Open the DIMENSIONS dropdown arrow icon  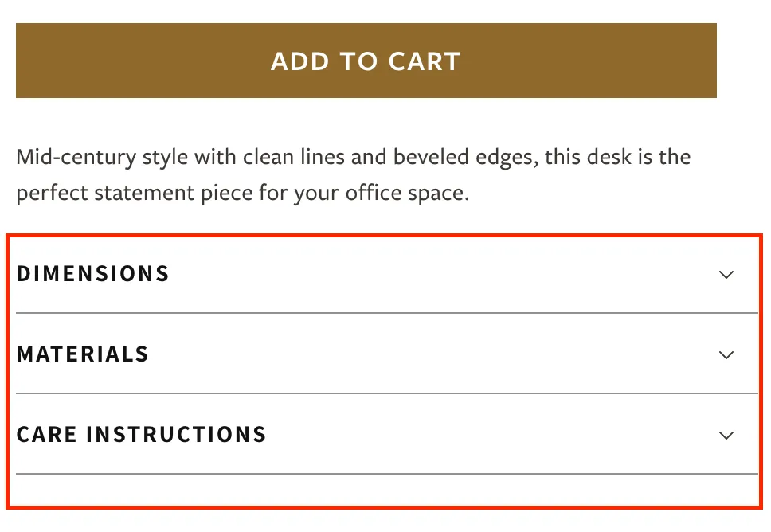coord(726,274)
